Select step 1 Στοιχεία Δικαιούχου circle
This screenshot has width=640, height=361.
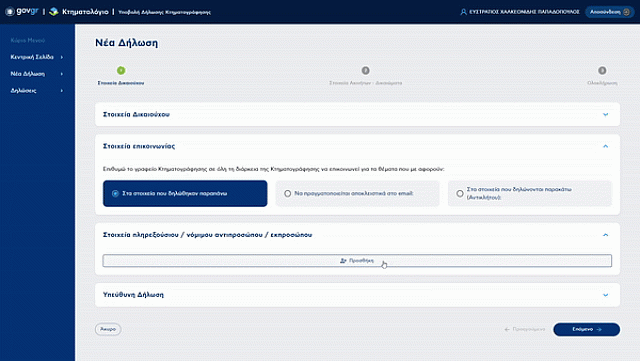click(x=121, y=71)
